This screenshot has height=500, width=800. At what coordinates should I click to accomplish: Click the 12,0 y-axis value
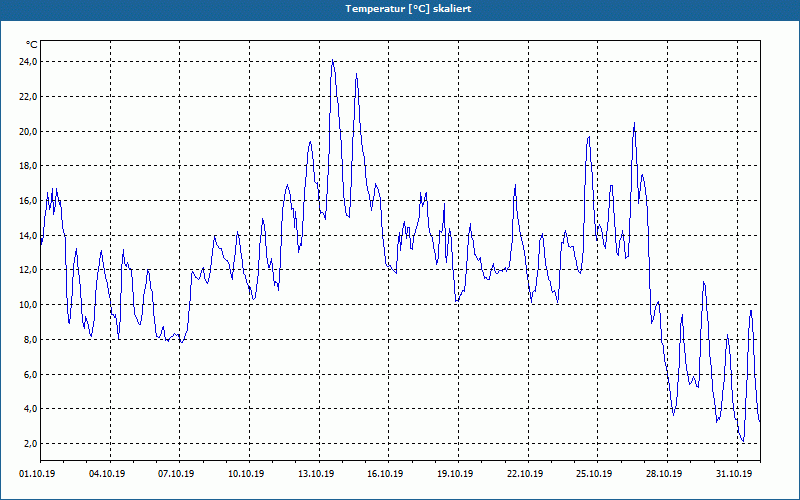coord(29,270)
